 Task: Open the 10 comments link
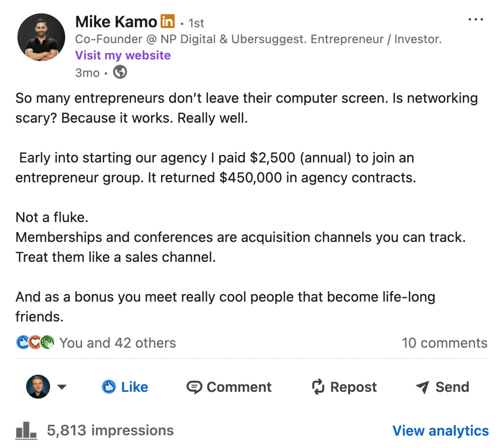coord(444,343)
